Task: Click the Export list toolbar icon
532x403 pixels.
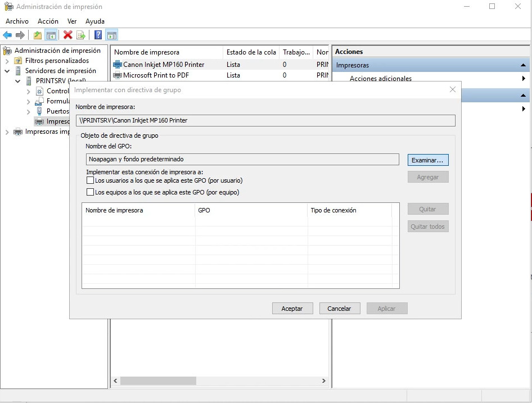Action: [81, 35]
